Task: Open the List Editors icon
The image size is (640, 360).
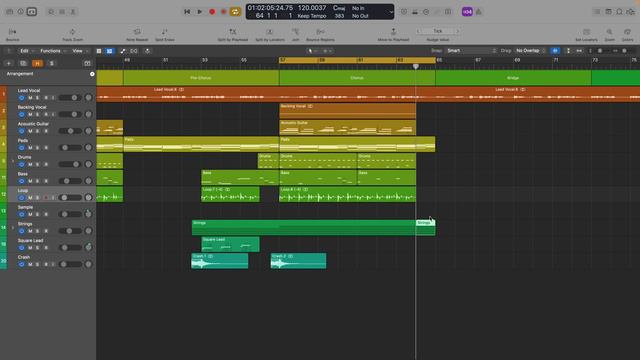Action: (x=597, y=12)
